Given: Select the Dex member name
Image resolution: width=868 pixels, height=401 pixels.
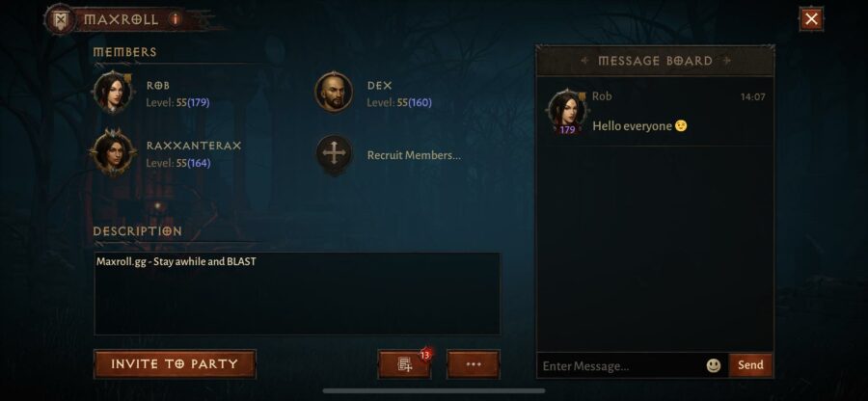Looking at the screenshot, I should point(380,86).
